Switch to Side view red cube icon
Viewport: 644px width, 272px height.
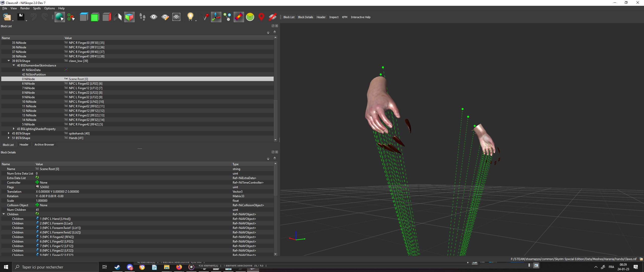click(x=106, y=17)
